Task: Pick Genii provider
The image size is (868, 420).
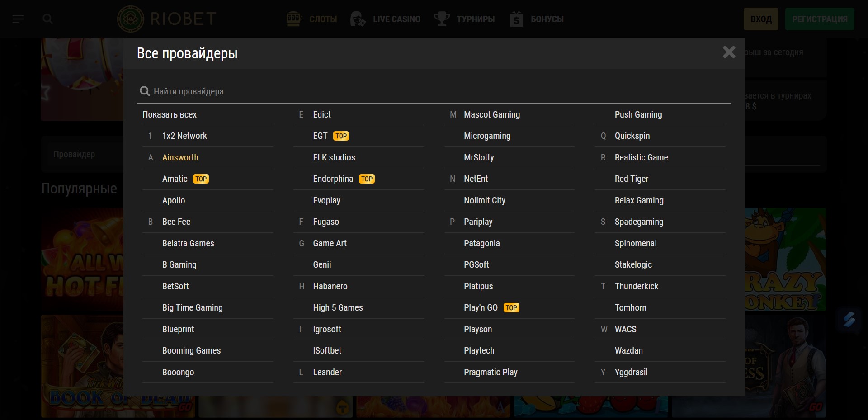Action: [x=322, y=264]
